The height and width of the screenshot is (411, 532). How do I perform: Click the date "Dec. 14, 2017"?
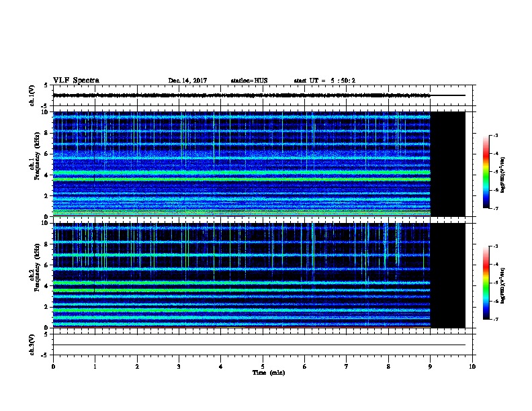point(187,81)
